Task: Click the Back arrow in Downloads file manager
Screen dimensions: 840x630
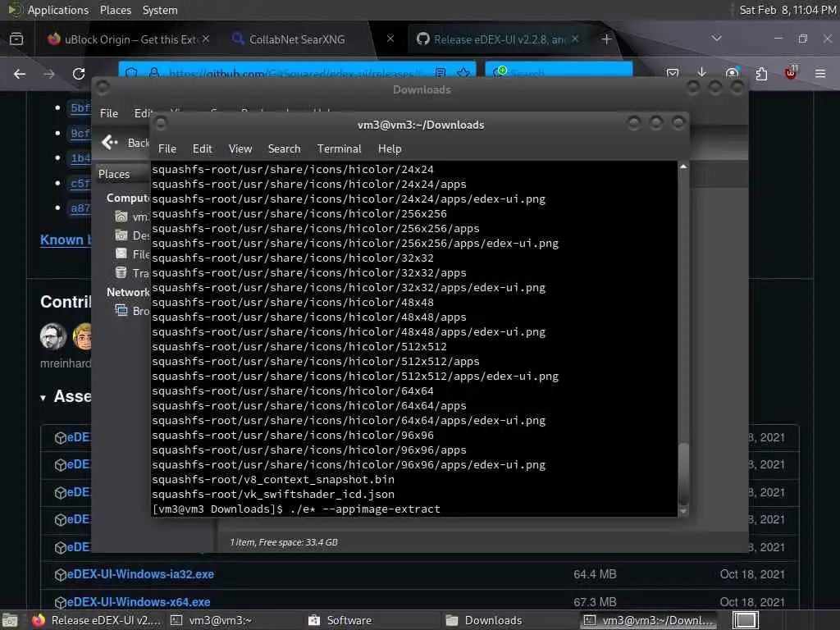Action: point(110,142)
